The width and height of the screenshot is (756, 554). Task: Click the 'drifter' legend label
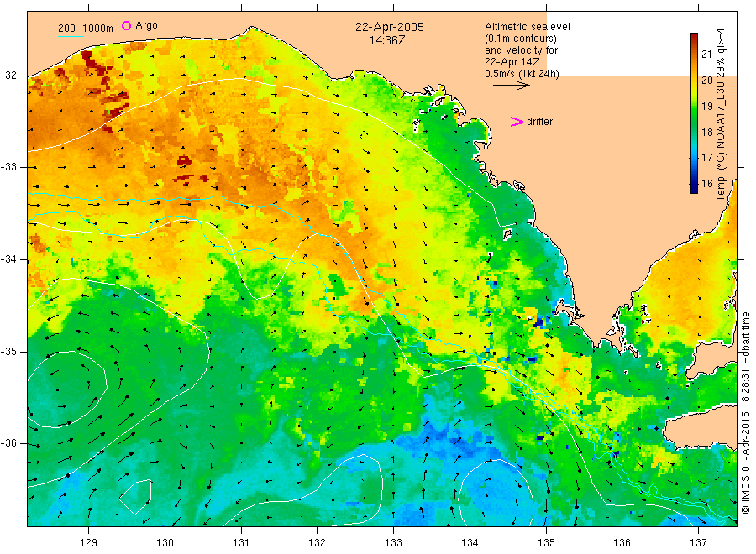[539, 122]
